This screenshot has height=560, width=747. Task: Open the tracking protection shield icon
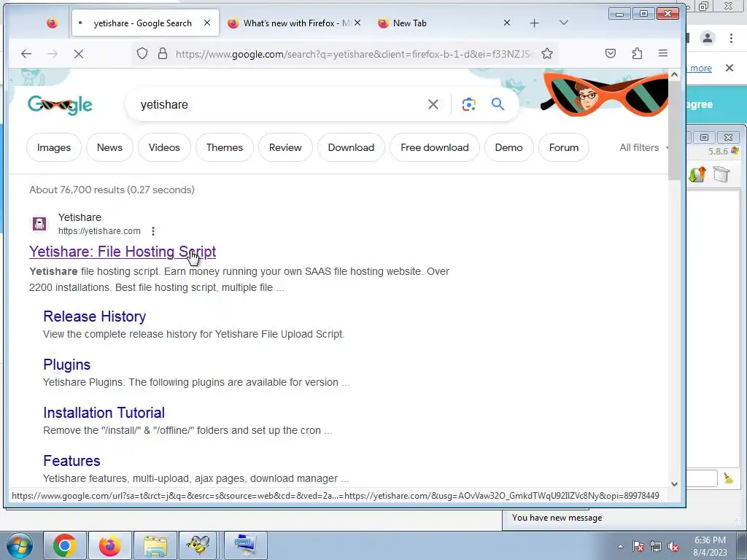coord(142,53)
